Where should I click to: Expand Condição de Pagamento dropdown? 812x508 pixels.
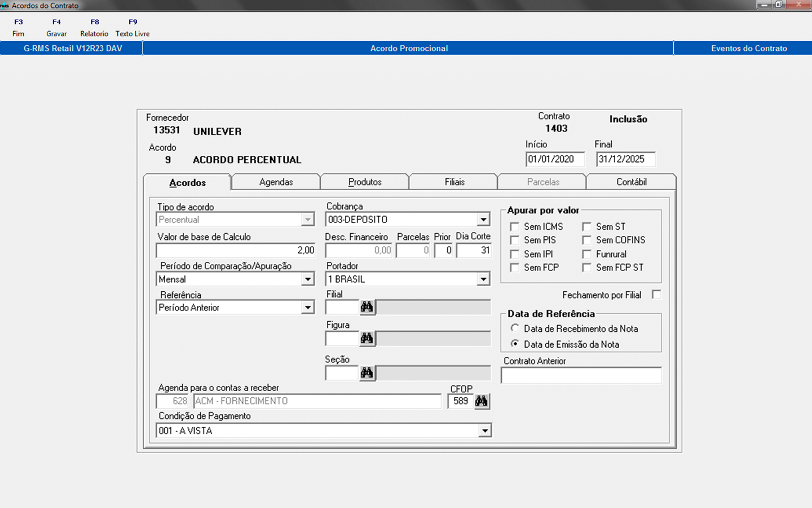point(484,431)
